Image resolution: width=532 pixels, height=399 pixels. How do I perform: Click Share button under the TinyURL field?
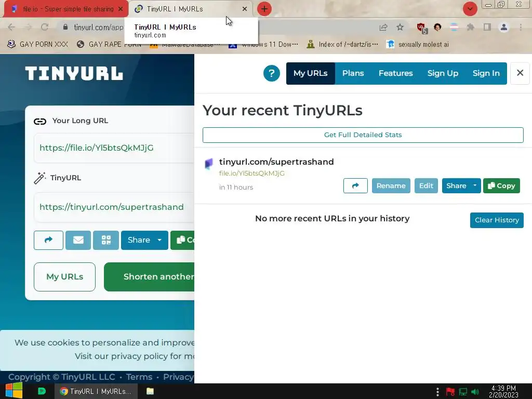[x=138, y=240]
